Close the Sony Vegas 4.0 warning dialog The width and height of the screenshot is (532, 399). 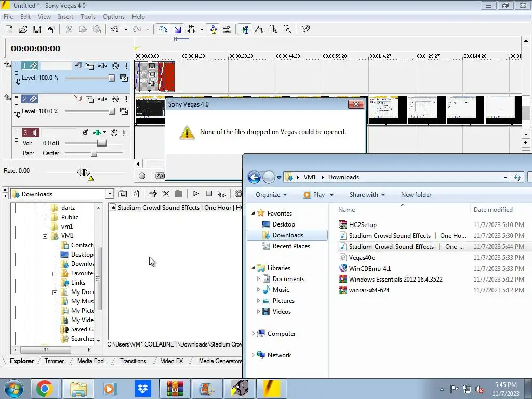coord(356,104)
